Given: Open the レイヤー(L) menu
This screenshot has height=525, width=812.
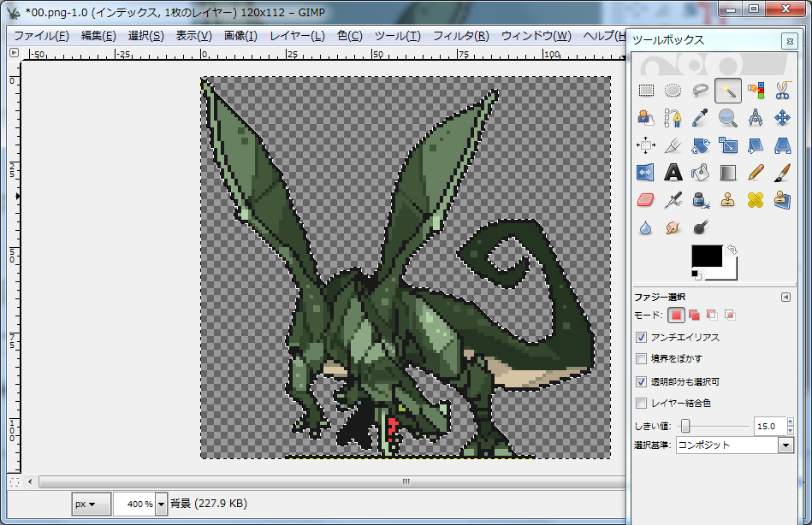Looking at the screenshot, I should click(297, 36).
